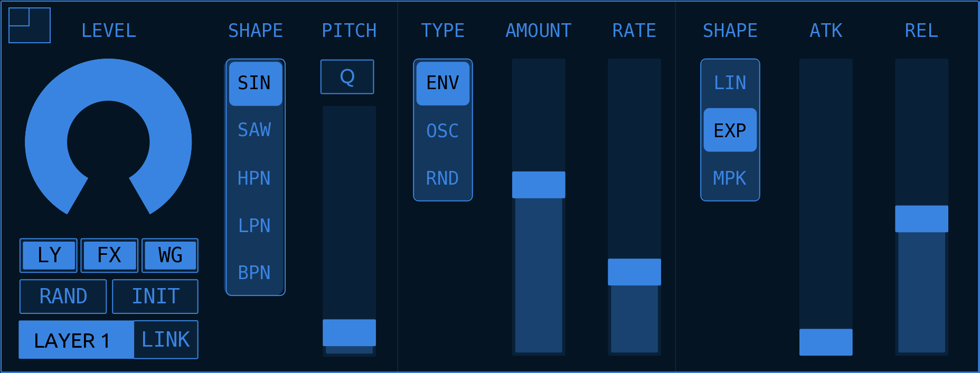Select the HPN shape option
980x373 pixels.
(255, 178)
